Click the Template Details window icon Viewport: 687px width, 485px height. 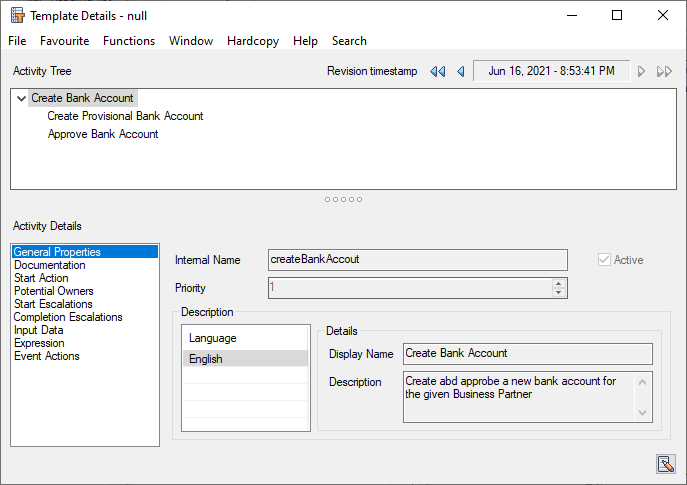click(17, 16)
